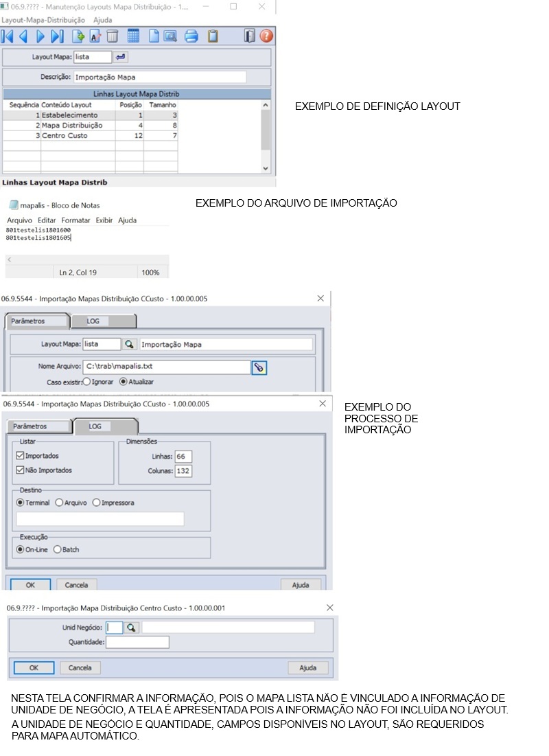Open the Ajuda menu in layout window

point(103,20)
